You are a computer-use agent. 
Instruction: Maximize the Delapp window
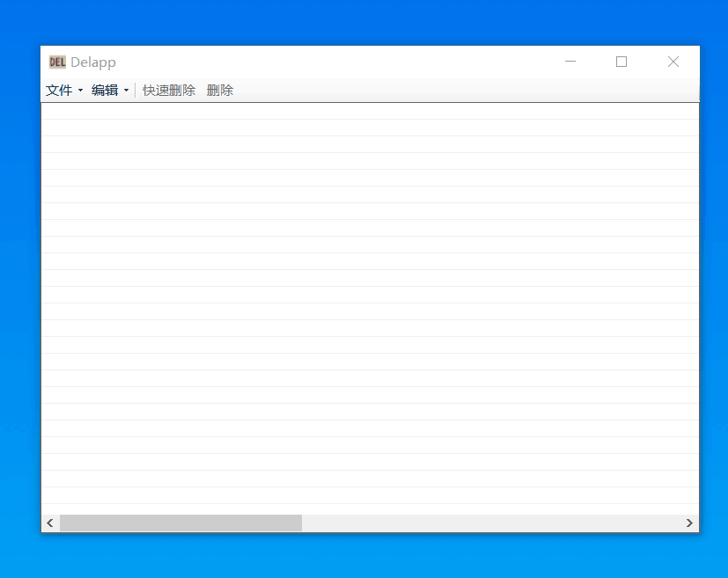[621, 62]
